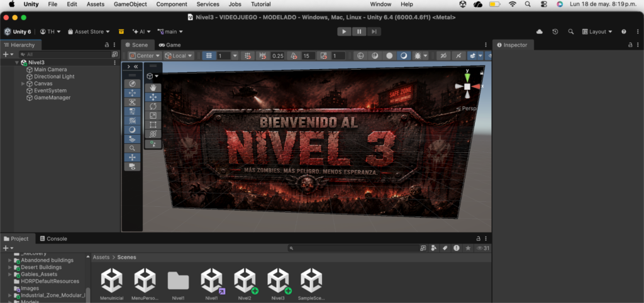
Task: Collapse the Nivel3 scene in Hierarchy
Action: [x=17, y=62]
